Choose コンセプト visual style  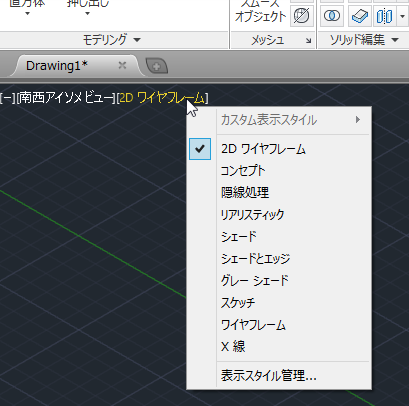click(279, 171)
